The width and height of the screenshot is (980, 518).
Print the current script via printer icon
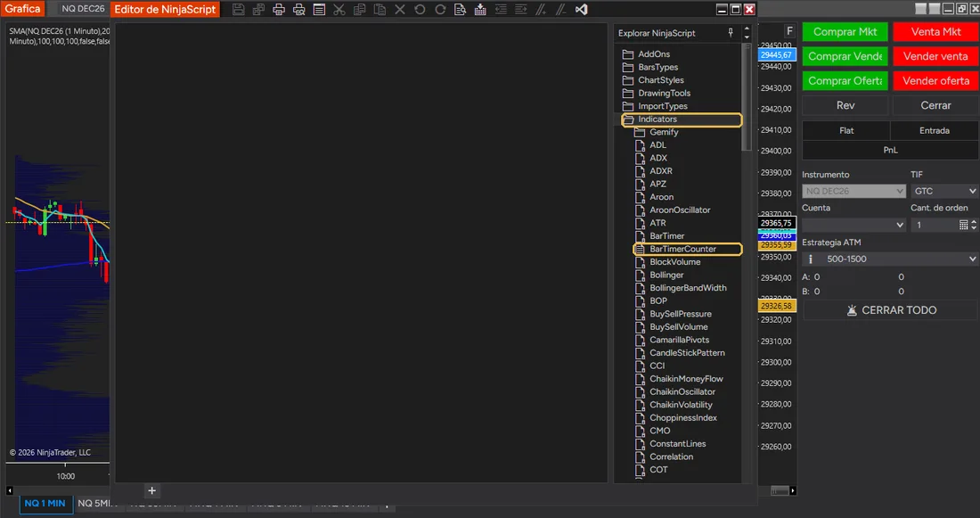279,10
